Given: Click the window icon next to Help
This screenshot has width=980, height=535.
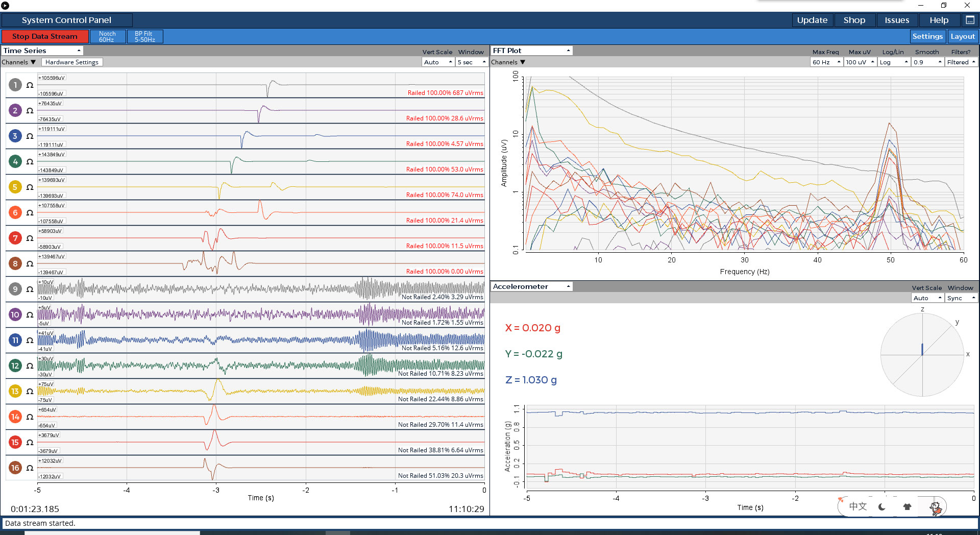Looking at the screenshot, I should (x=970, y=20).
